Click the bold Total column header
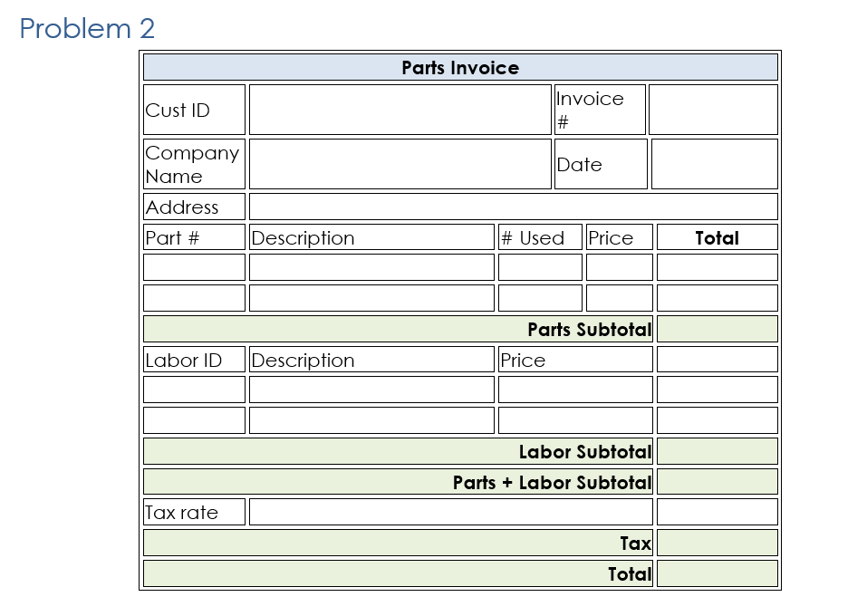This screenshot has height=616, width=867. click(717, 236)
